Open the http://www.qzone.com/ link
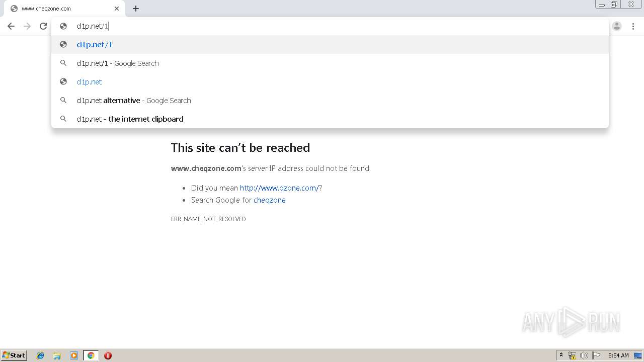Image resolution: width=644 pixels, height=362 pixels. click(279, 188)
